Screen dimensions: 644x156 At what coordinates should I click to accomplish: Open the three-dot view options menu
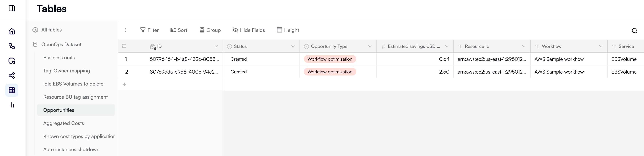pos(125,30)
